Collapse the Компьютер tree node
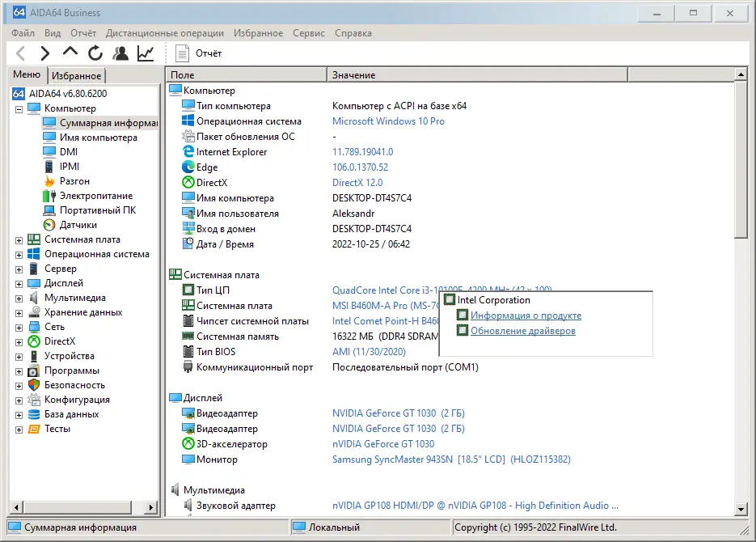 (x=18, y=108)
